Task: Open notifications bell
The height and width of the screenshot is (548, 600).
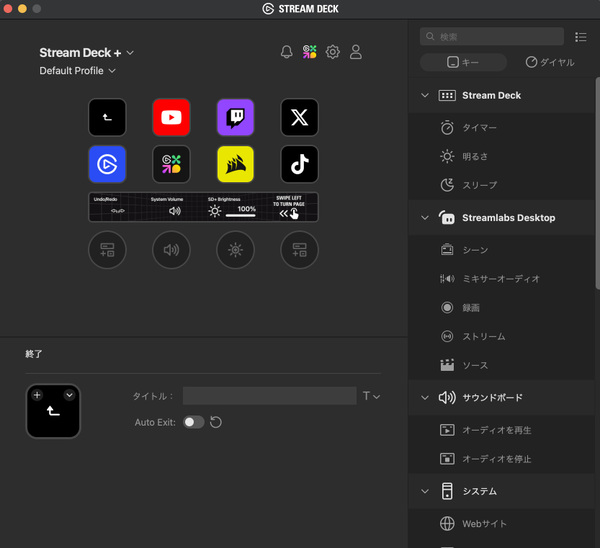Action: coord(287,52)
